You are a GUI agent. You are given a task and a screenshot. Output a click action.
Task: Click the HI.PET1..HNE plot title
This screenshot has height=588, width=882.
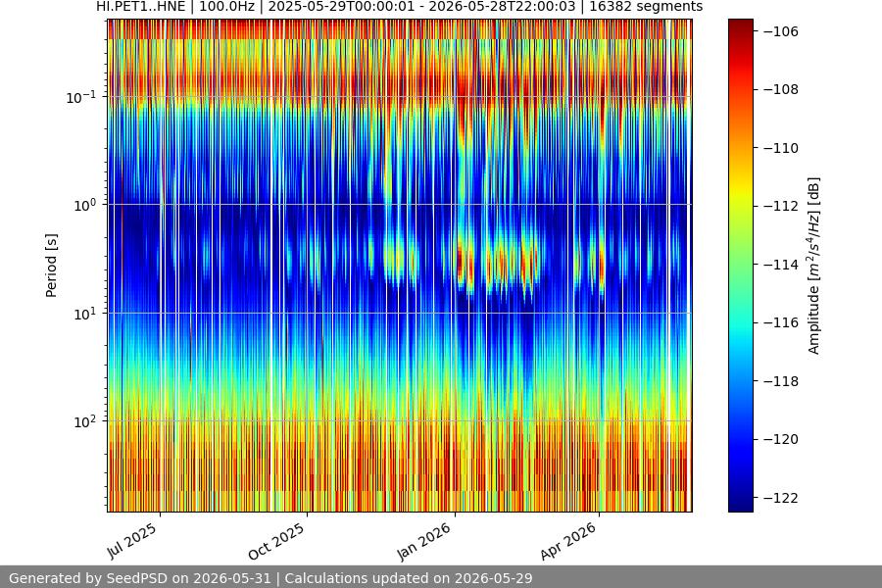tap(400, 7)
